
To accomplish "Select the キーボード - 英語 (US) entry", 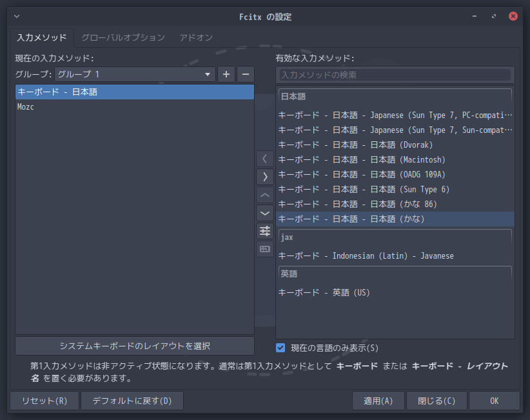I will coord(395,292).
